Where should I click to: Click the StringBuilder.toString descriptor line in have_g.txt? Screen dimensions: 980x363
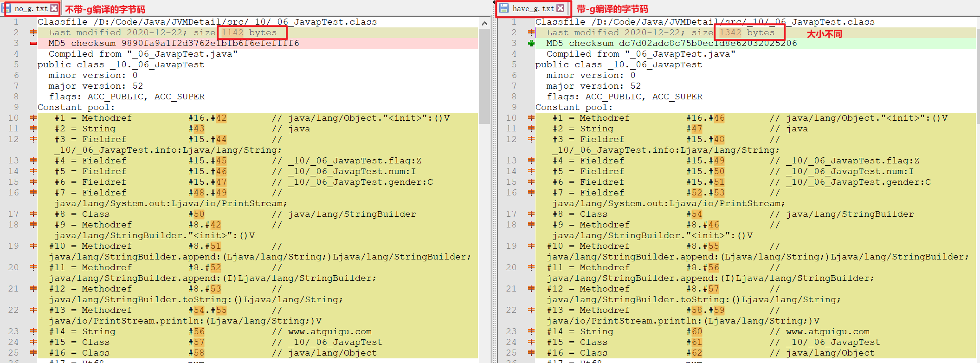click(694, 299)
